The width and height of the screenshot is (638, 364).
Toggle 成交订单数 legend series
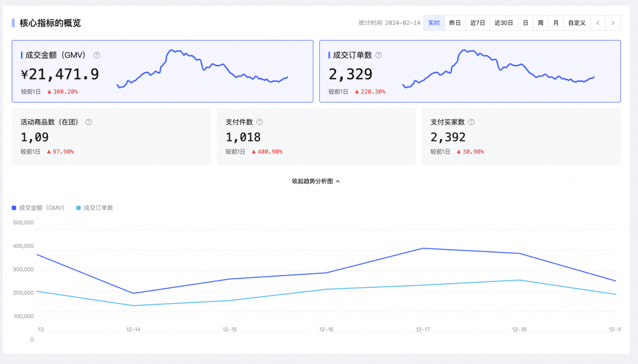click(95, 208)
